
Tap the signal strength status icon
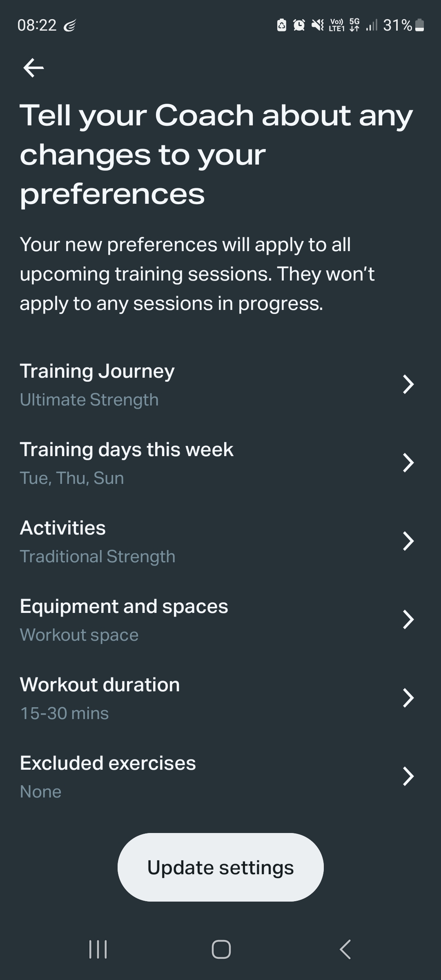[372, 25]
